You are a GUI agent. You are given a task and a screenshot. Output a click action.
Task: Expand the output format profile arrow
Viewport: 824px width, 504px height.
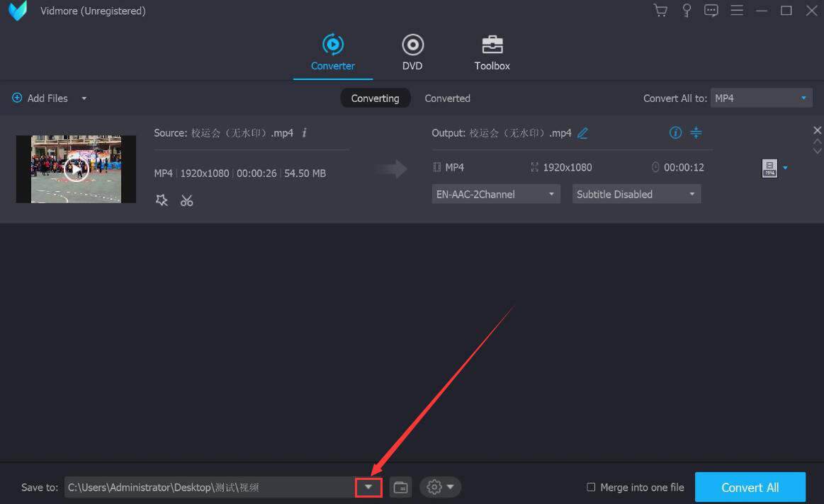point(785,168)
